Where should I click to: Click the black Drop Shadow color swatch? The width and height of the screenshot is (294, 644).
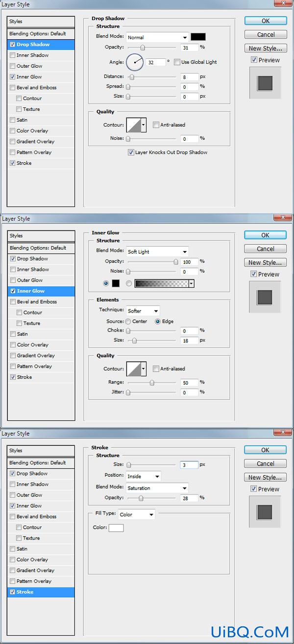(x=198, y=37)
